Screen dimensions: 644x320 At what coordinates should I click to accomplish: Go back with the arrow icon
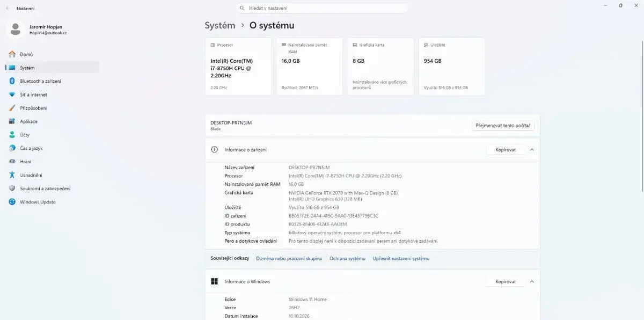pyautogui.click(x=8, y=9)
